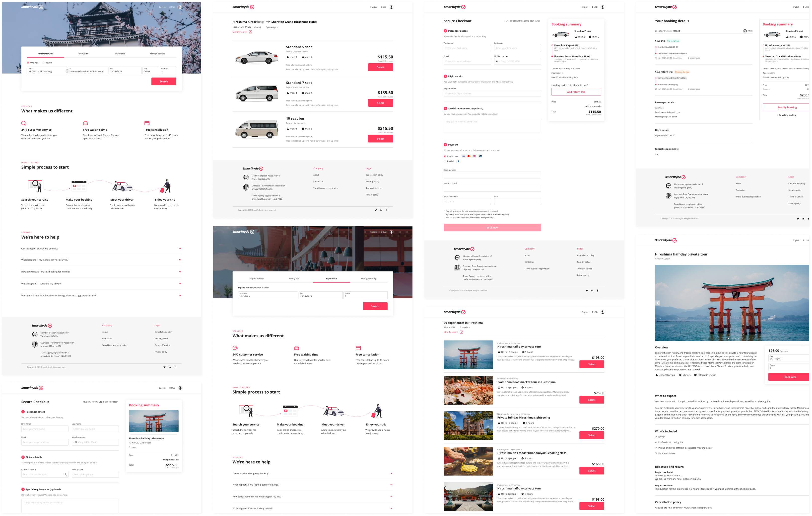Click the Select button for Standard 5 seat
The width and height of the screenshot is (812, 516).
click(x=380, y=67)
